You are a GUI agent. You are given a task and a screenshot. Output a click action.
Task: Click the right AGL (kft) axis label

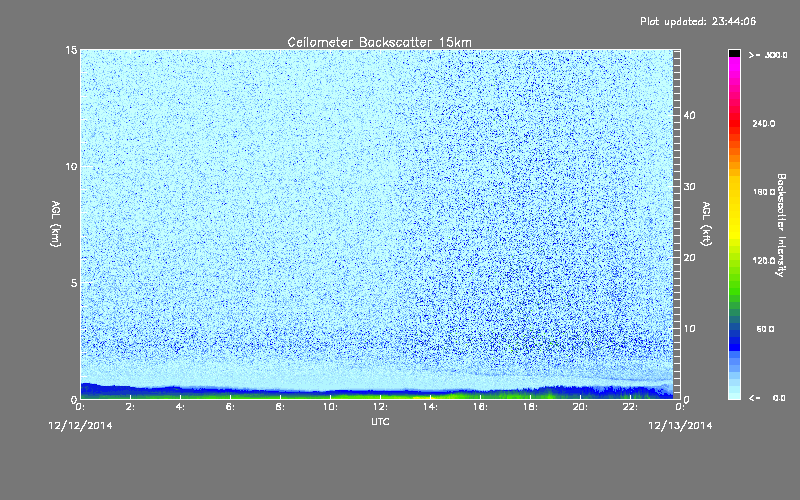(706, 223)
